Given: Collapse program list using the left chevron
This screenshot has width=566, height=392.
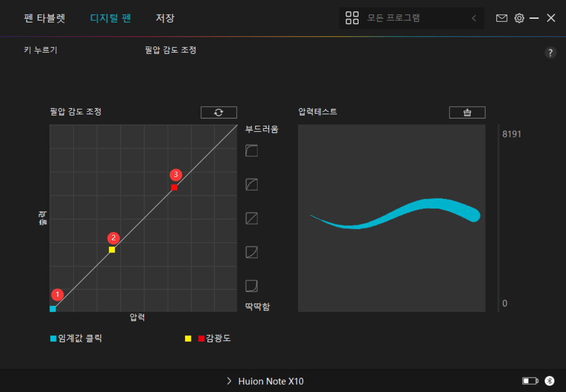Looking at the screenshot, I should pyautogui.click(x=474, y=18).
